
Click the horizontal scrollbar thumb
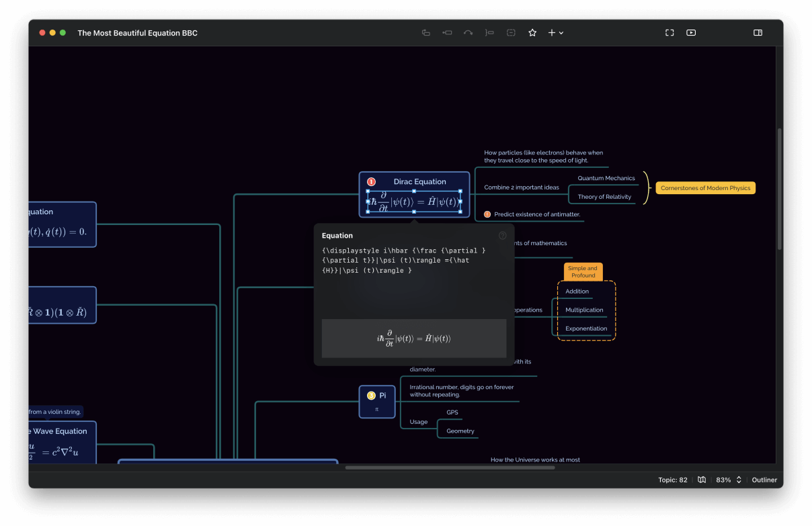point(450,467)
